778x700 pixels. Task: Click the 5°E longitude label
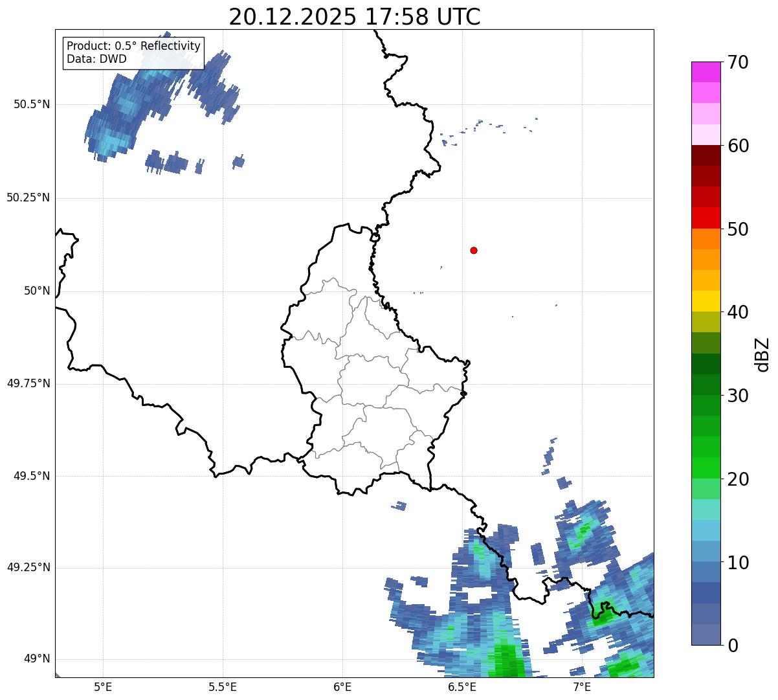103,686
